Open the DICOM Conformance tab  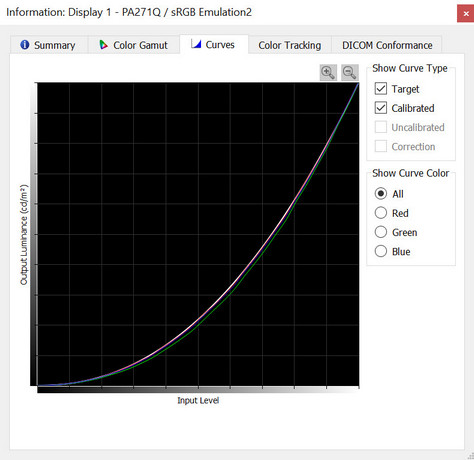[x=387, y=45]
